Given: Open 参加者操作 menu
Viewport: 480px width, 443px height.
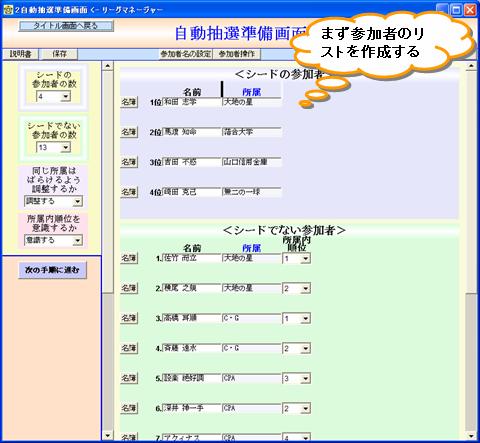Looking at the screenshot, I should pos(237,54).
